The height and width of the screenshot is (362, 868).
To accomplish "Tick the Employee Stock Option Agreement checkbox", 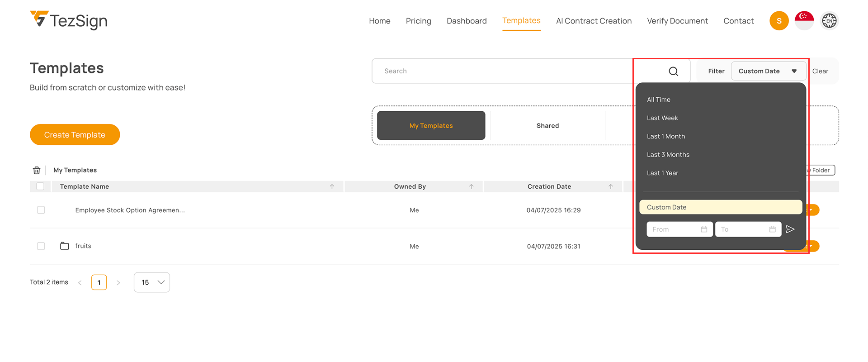I will point(41,210).
